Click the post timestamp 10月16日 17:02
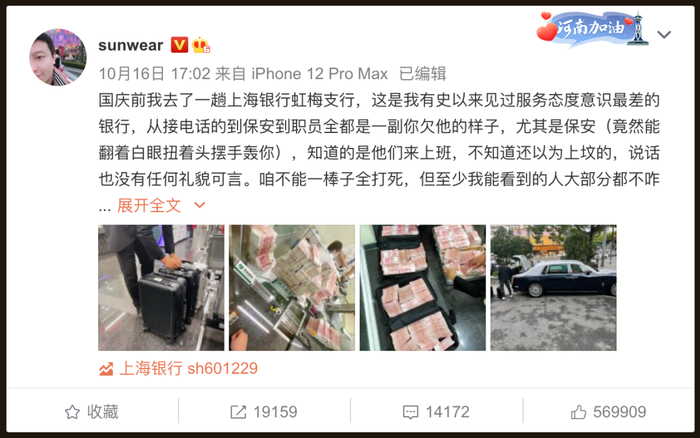This screenshot has width=700, height=438. tap(154, 74)
